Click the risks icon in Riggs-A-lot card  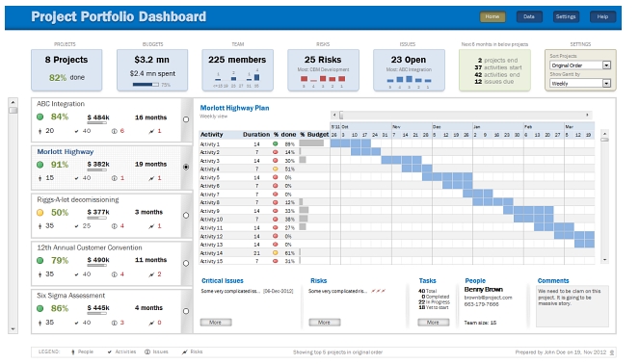click(x=151, y=226)
